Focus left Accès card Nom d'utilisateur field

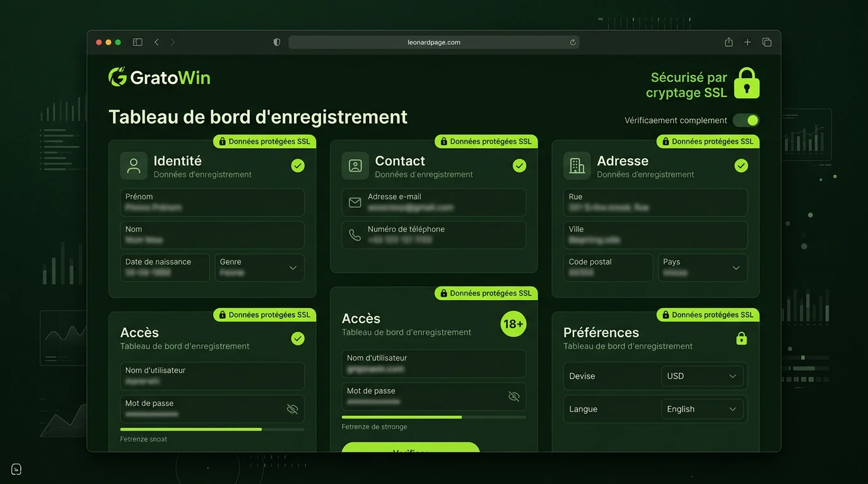click(x=213, y=376)
